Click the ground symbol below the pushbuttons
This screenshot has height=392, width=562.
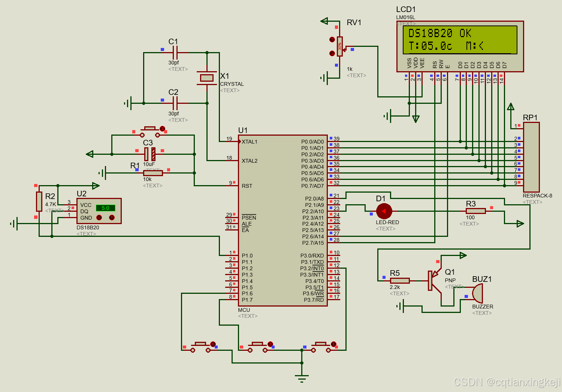click(302, 378)
